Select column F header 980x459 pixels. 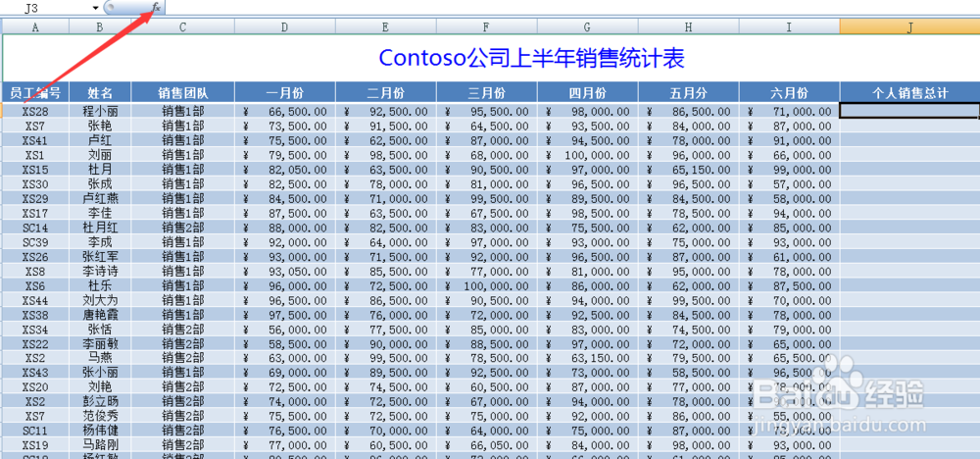487,26
